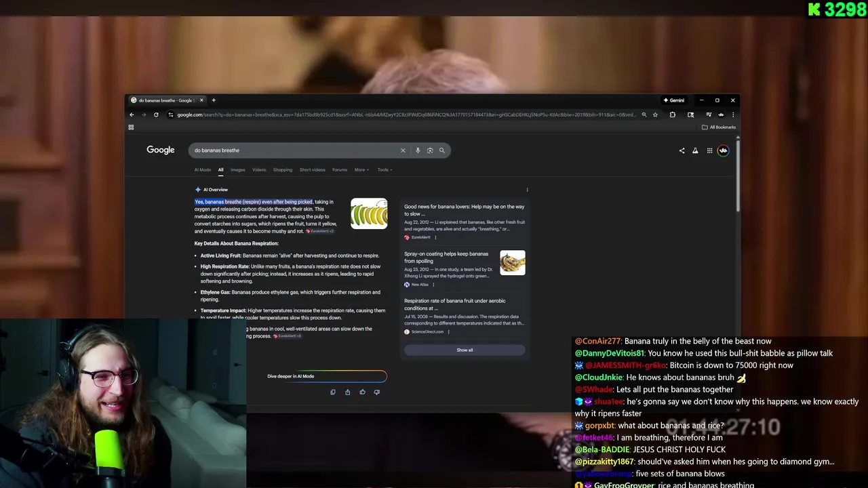The image size is (868, 488).
Task: Open the All Bookmarks folder
Action: pos(719,127)
